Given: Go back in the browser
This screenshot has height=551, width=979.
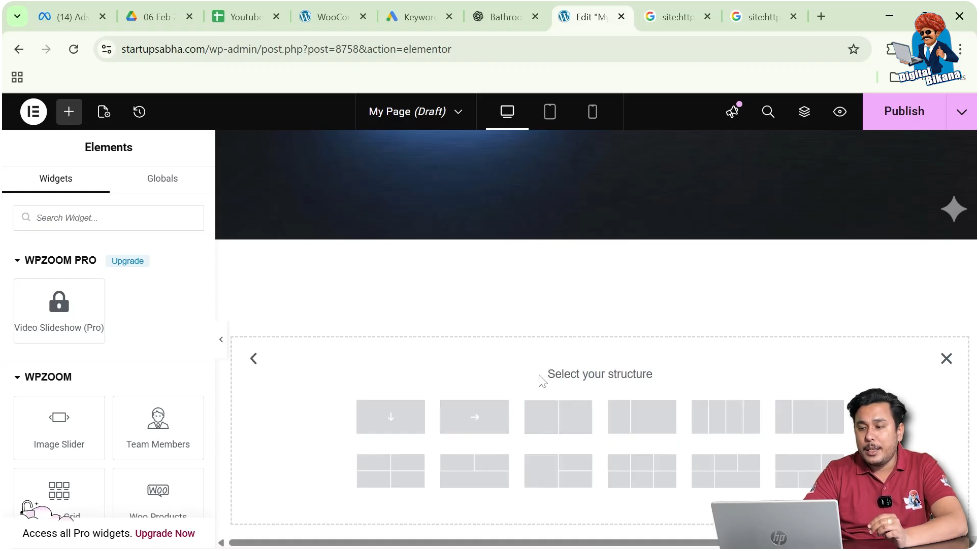Looking at the screenshot, I should [x=19, y=49].
